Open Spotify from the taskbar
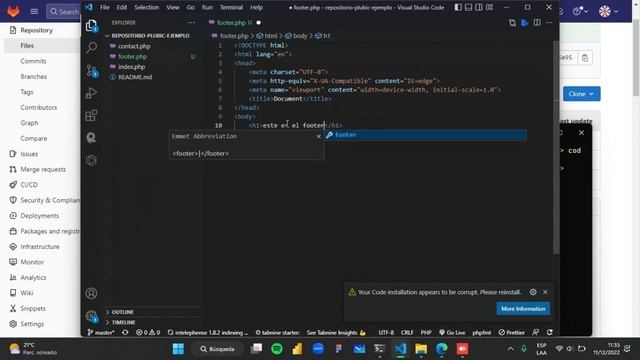 (277, 349)
